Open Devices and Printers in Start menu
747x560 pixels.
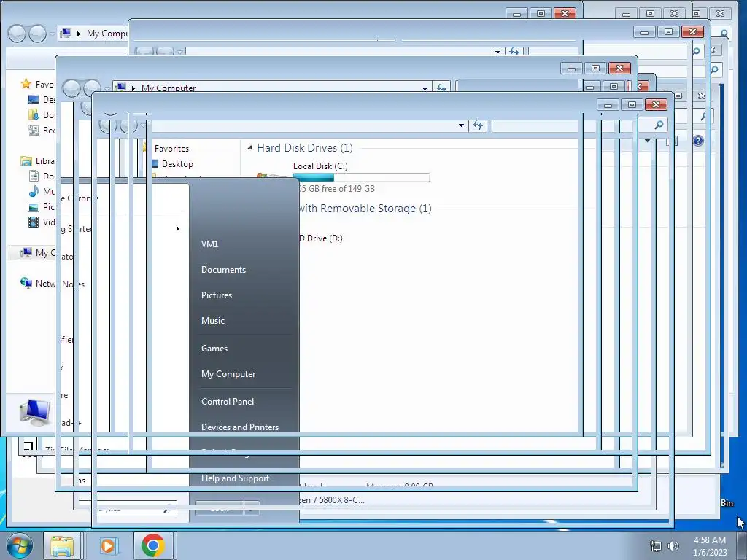click(x=239, y=427)
